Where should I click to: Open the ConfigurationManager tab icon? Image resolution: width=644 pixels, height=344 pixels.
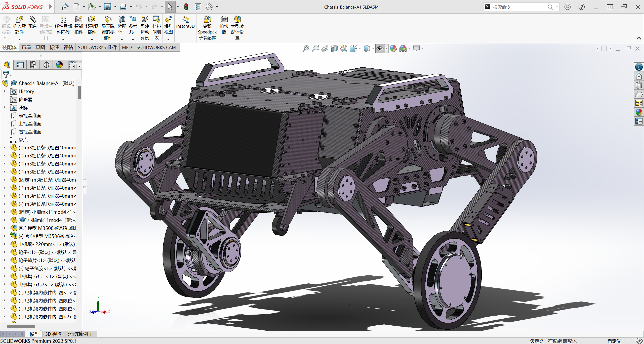point(33,65)
